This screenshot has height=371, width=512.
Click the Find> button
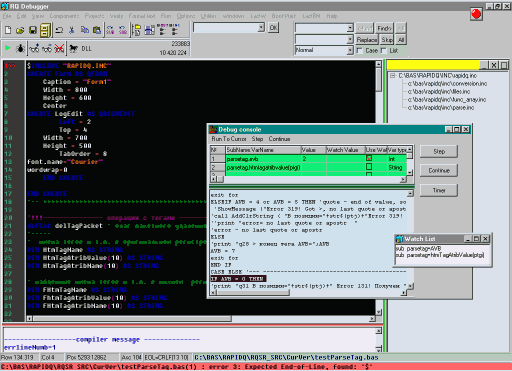pos(384,28)
